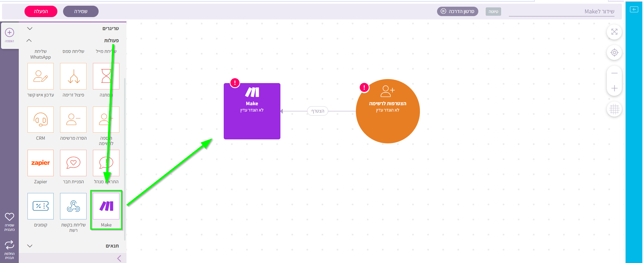
Task: Click the arrow icon on the cyan bar
Action: 634,9
